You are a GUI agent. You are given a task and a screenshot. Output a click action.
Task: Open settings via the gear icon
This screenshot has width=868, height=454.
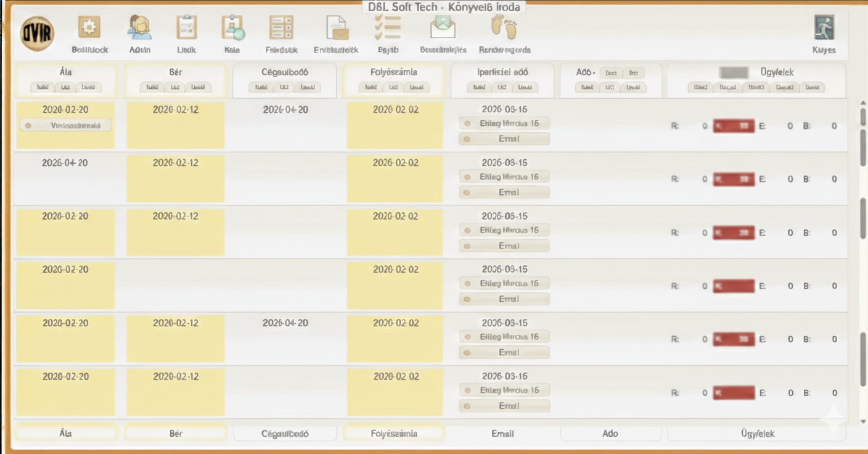click(x=89, y=28)
